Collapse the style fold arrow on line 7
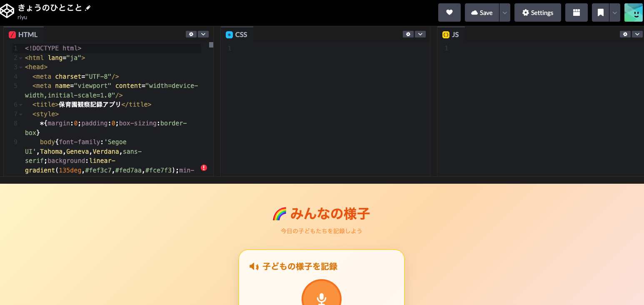This screenshot has height=305, width=644. pyautogui.click(x=20, y=114)
